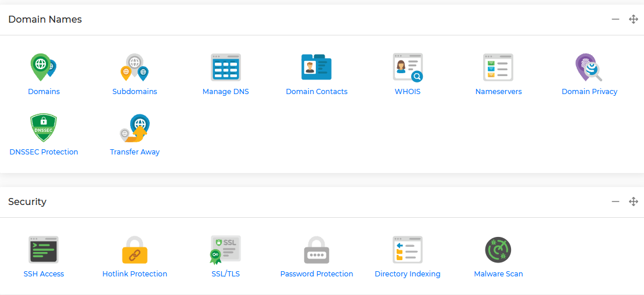Click the Hotlink Protection text link

click(x=135, y=274)
